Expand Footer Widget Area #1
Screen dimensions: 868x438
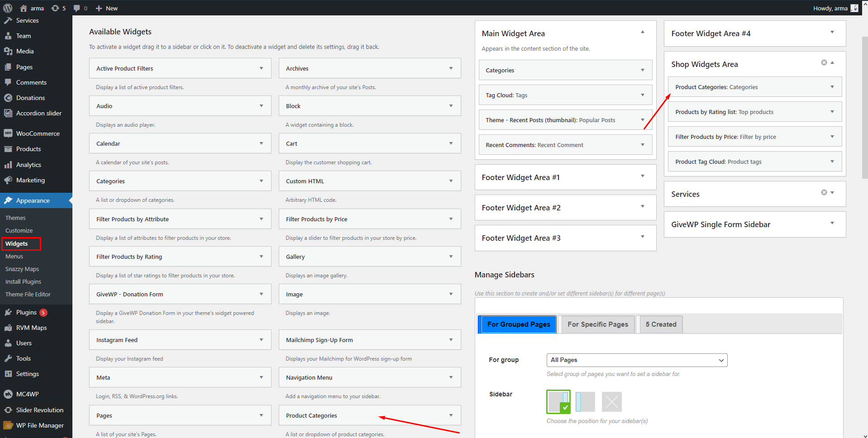pos(643,176)
